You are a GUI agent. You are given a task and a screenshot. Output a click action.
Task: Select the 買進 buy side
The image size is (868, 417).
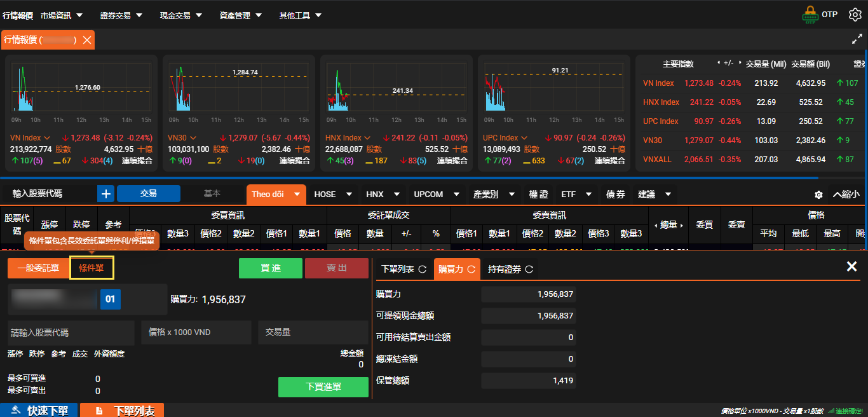coord(271,268)
